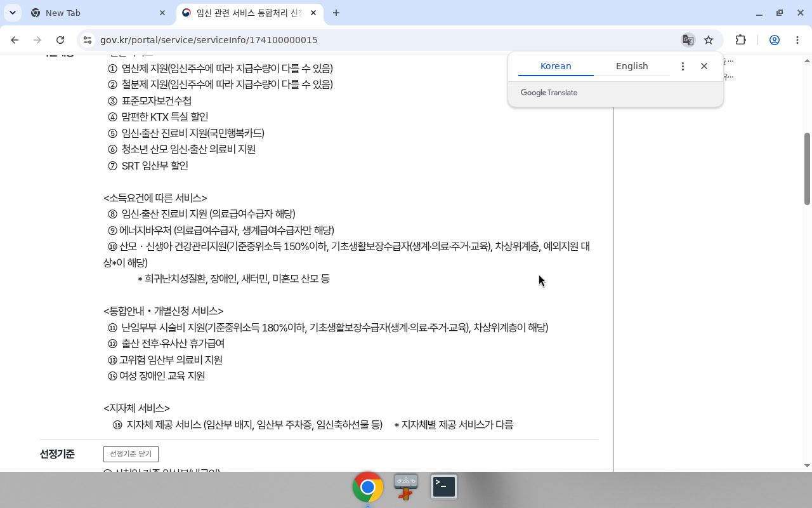Click text 표준모자보건수첩
812x508 pixels.
tap(157, 101)
